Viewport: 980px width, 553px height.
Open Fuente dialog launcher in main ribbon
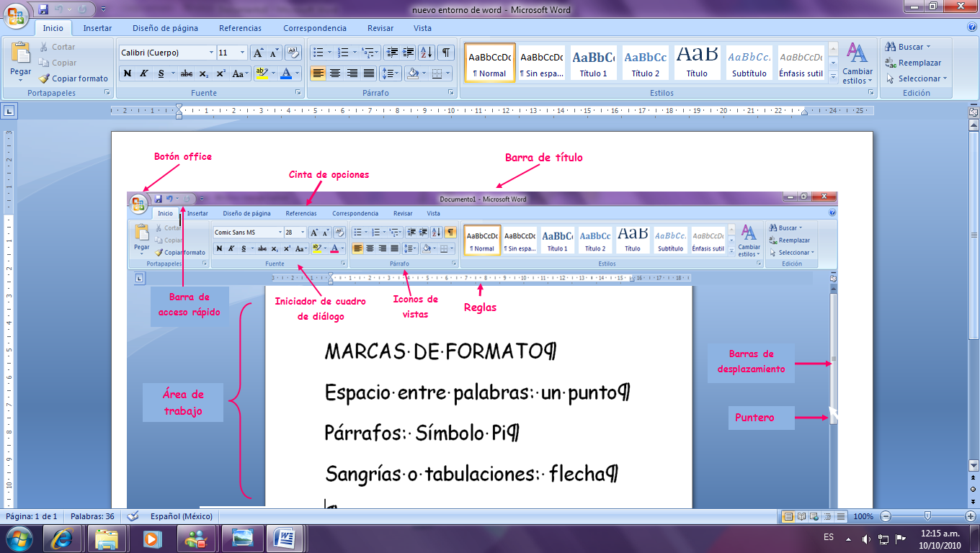298,93
